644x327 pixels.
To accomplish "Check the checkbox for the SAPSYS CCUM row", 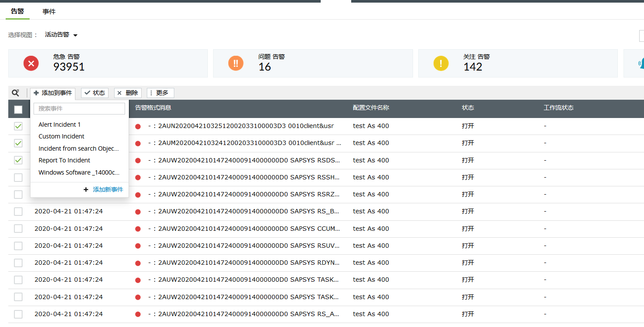I will (18, 229).
